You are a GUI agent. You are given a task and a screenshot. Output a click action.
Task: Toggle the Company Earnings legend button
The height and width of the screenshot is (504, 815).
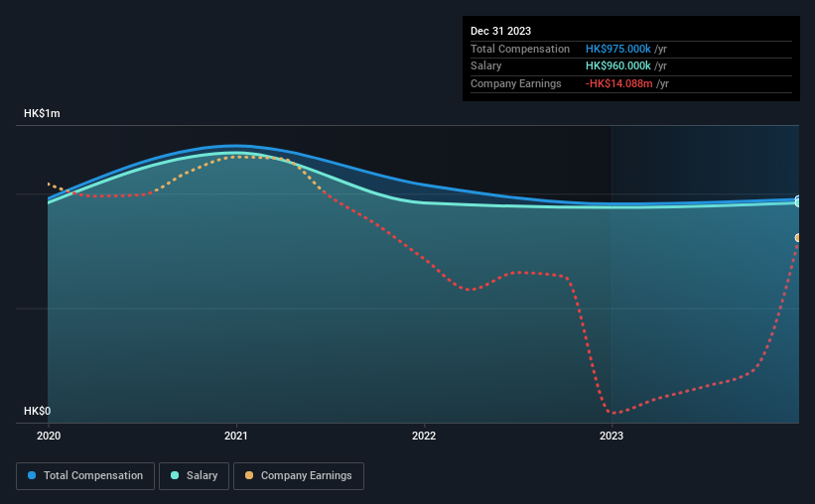pos(299,476)
